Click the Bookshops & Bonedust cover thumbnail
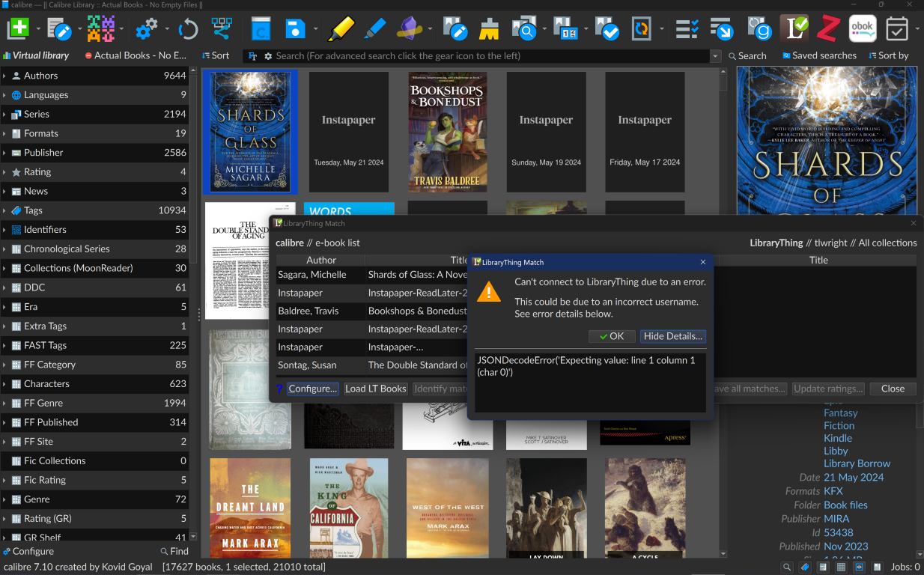 [447, 132]
